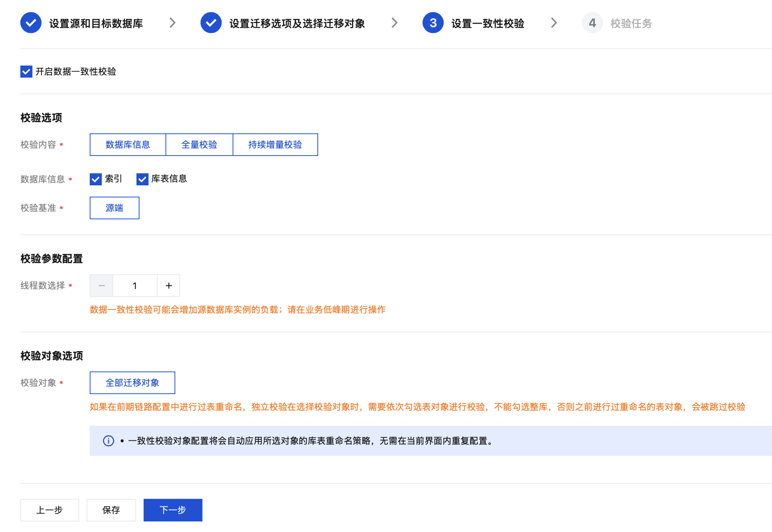Viewport: 772px width, 532px height.
Task: Click the chevron after step one
Action: [x=173, y=23]
